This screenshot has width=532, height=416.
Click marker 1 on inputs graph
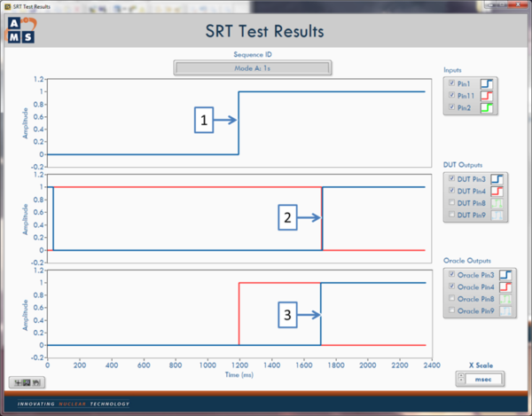point(205,121)
